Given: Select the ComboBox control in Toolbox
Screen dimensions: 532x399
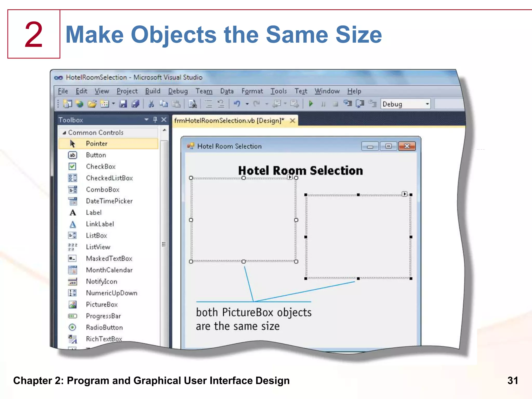Looking at the screenshot, I should (x=109, y=189).
